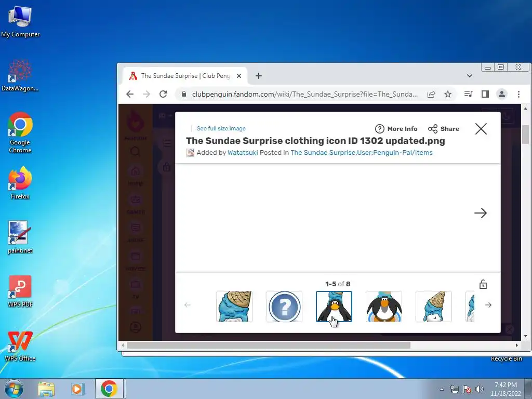Screen dimensions: 532x399
Task: Open the DataWagon desktop shortcut
Action: click(20, 75)
